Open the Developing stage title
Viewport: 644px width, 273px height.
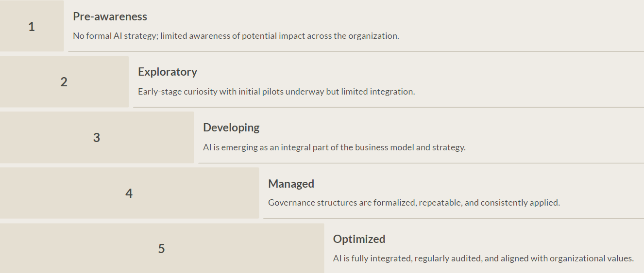coord(231,128)
